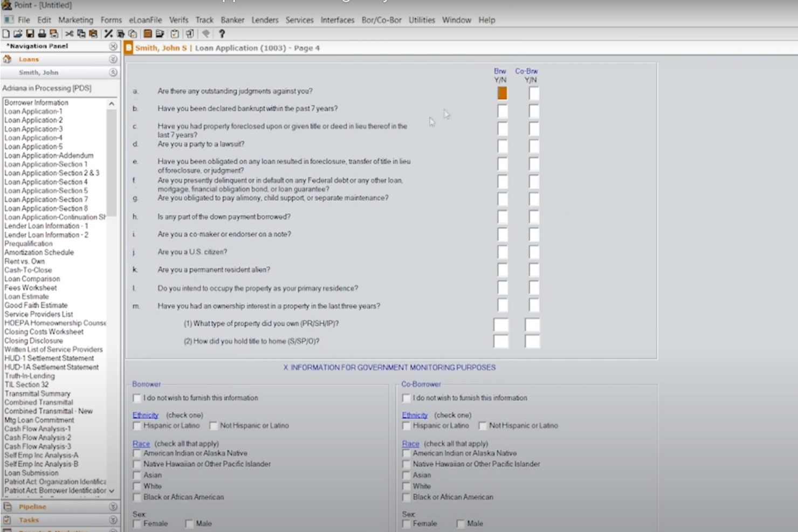Click the Point application icon in title bar
This screenshot has width=798, height=532.
click(x=6, y=5)
